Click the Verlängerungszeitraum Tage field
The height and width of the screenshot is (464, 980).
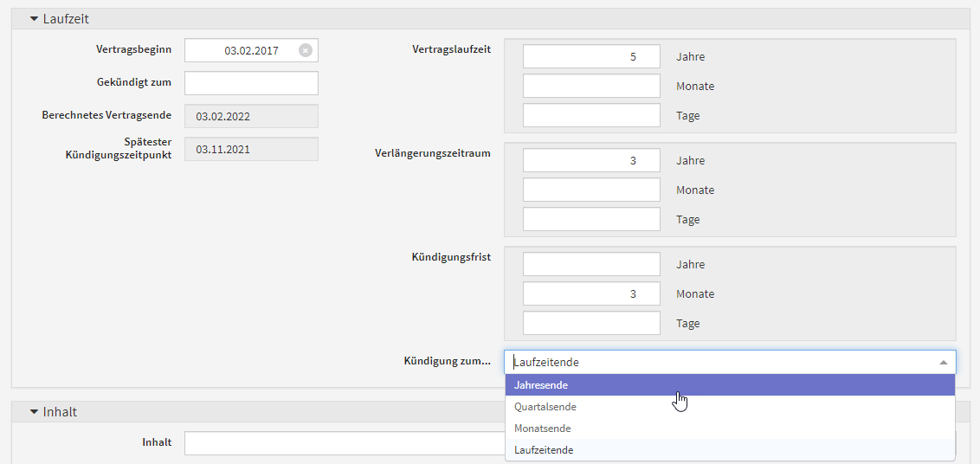coord(591,220)
